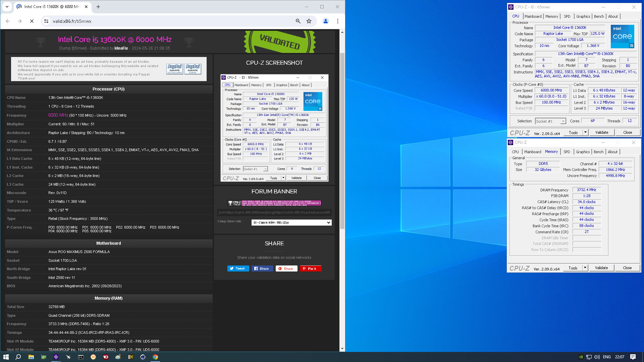Open SPD tab in top CPU-Z window
This screenshot has width=644, height=362.
(567, 16)
